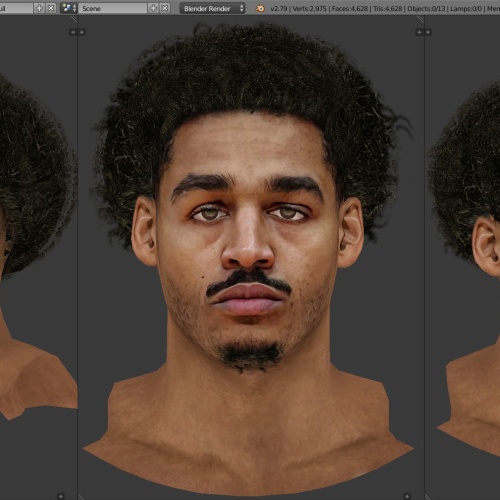Click the screen layout name field
The height and width of the screenshot is (500, 500).
click(16, 8)
